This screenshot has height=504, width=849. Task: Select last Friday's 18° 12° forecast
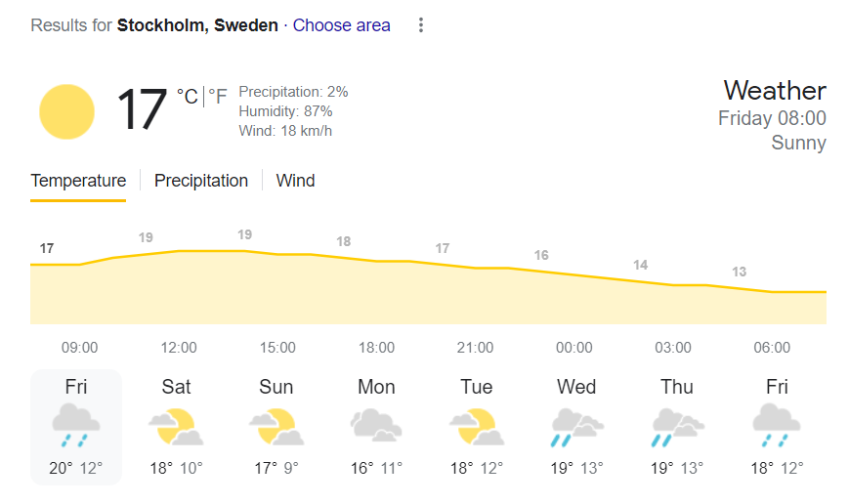777,468
